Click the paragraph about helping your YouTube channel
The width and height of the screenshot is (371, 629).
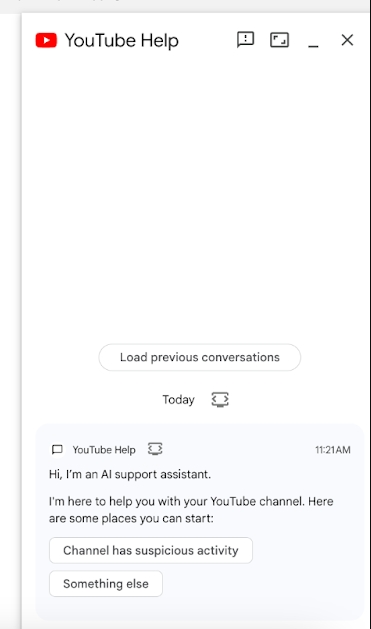191,510
